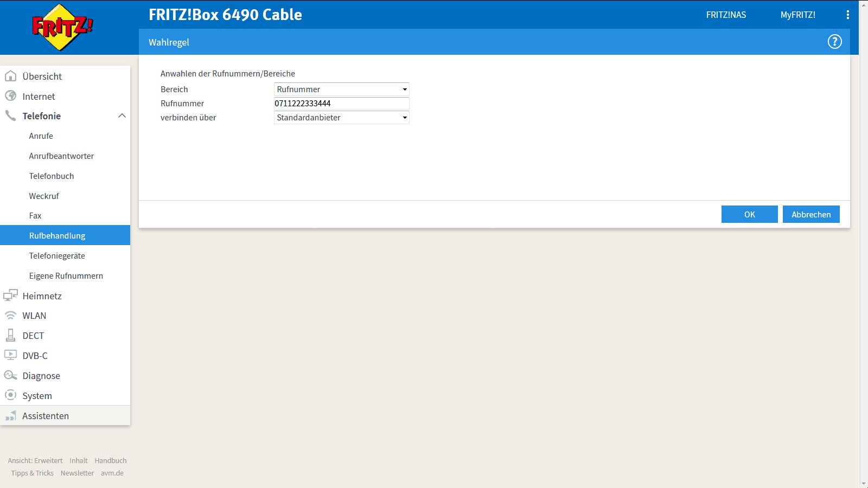Confirm with the OK button
The width and height of the screenshot is (868, 488).
click(750, 214)
